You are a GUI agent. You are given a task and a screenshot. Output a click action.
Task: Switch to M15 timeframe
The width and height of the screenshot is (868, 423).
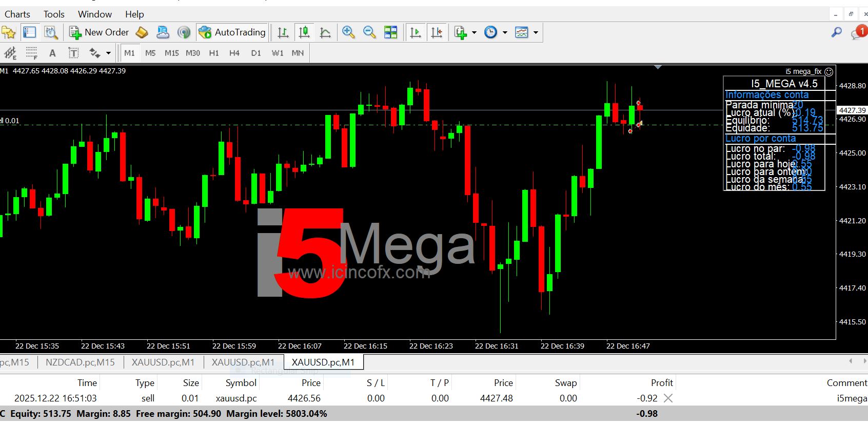click(x=172, y=53)
